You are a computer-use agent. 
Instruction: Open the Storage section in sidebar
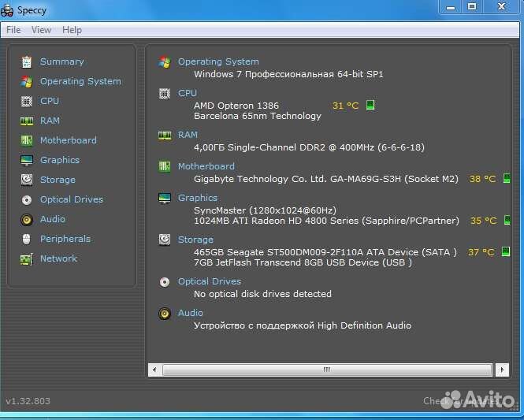[58, 180]
